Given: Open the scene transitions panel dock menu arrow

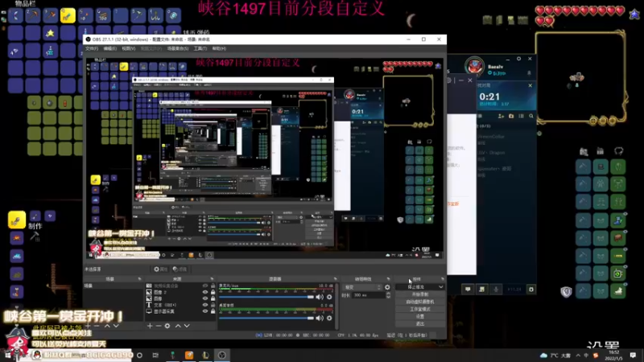Looking at the screenshot, I should pyautogui.click(x=389, y=279).
